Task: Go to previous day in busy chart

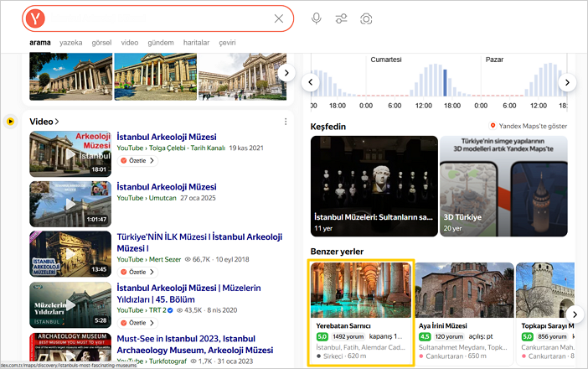Action: [x=311, y=82]
